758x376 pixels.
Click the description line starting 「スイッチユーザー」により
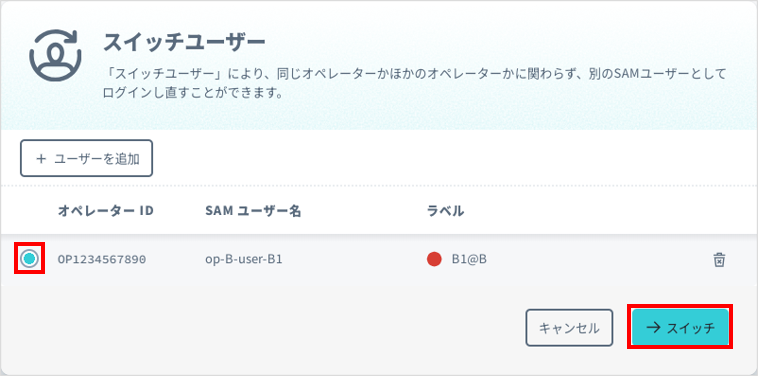415,74
